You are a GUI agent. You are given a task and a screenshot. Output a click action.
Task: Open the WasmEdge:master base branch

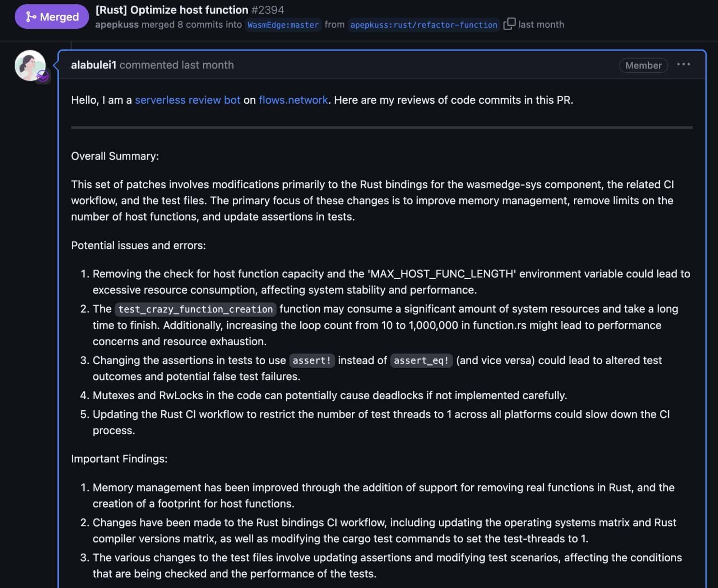[283, 25]
